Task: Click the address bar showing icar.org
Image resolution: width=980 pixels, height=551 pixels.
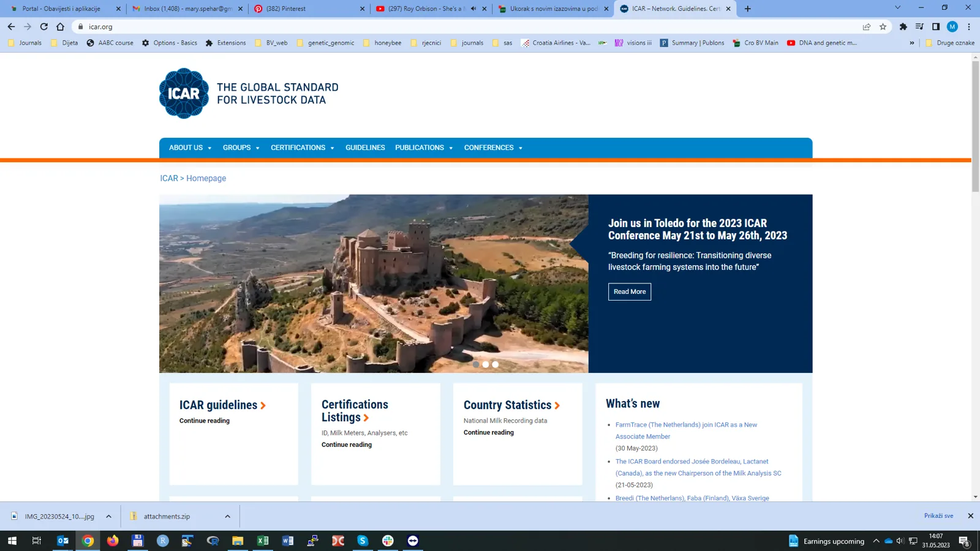Action: 466,27
